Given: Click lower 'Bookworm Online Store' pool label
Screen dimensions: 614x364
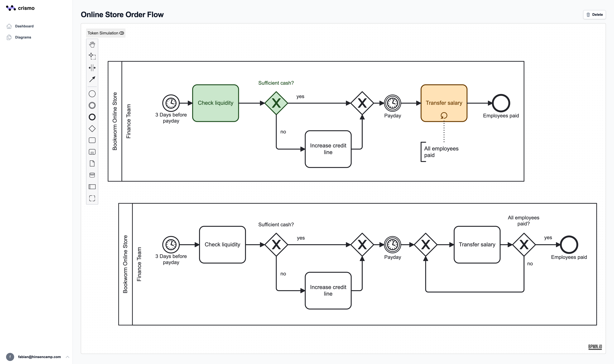Looking at the screenshot, I should click(x=125, y=264).
